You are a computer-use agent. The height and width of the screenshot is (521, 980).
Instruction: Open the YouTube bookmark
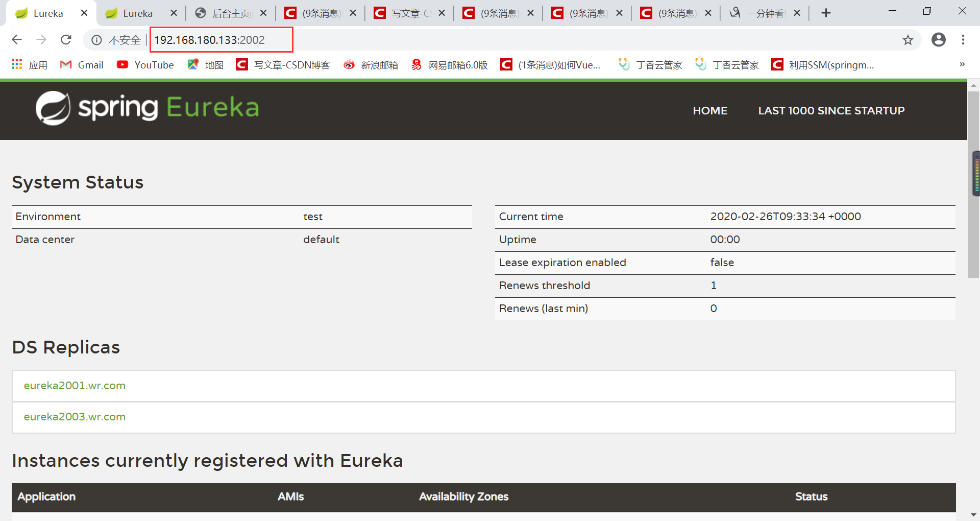tap(145, 65)
